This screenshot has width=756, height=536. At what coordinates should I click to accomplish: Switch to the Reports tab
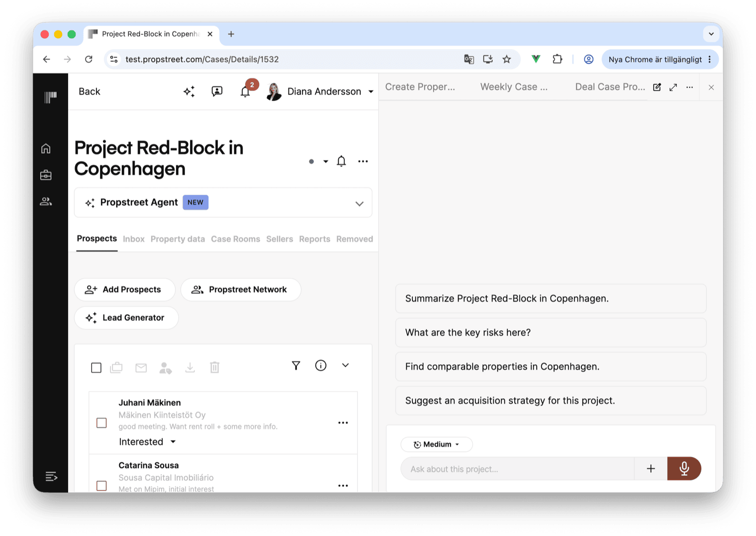(x=314, y=239)
